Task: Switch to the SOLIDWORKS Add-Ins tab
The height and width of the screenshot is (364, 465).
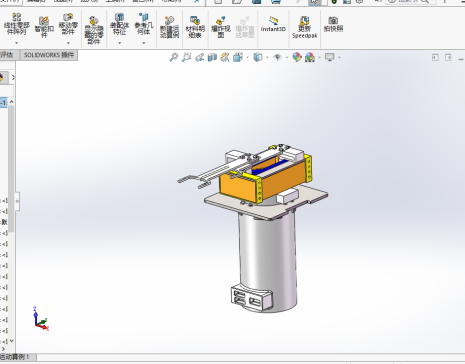Action: point(49,55)
